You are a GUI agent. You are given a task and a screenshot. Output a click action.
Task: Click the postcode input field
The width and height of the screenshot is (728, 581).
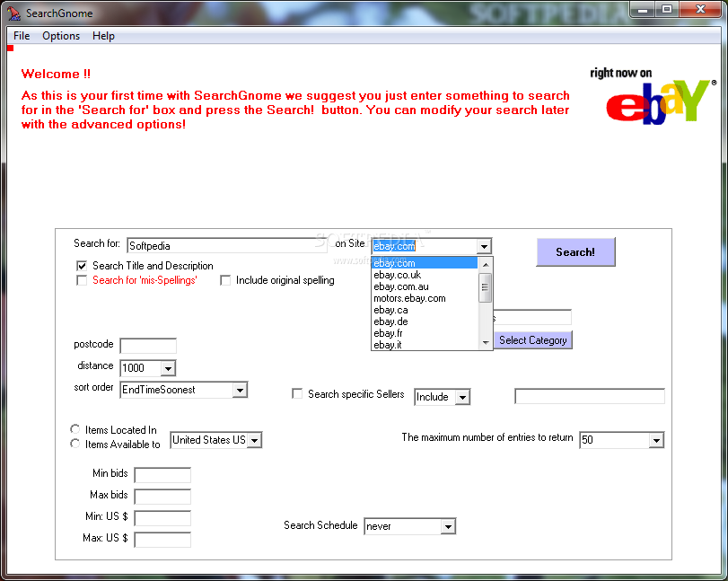pyautogui.click(x=148, y=346)
